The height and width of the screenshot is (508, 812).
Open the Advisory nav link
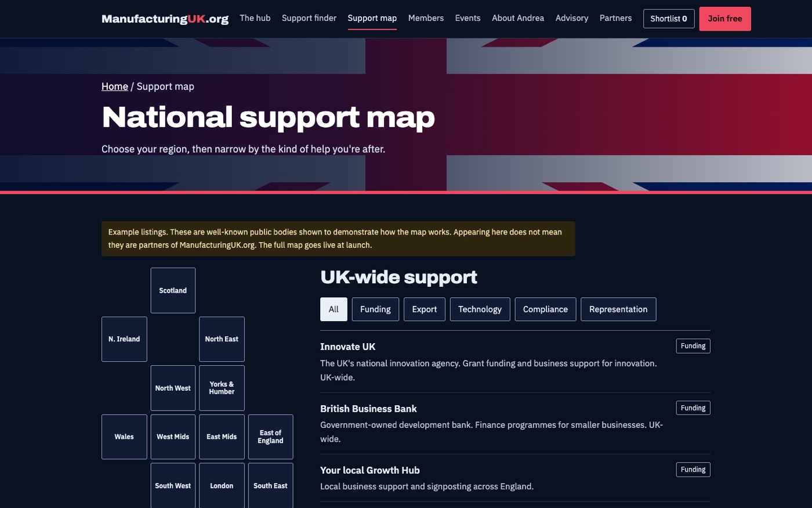[x=572, y=18]
